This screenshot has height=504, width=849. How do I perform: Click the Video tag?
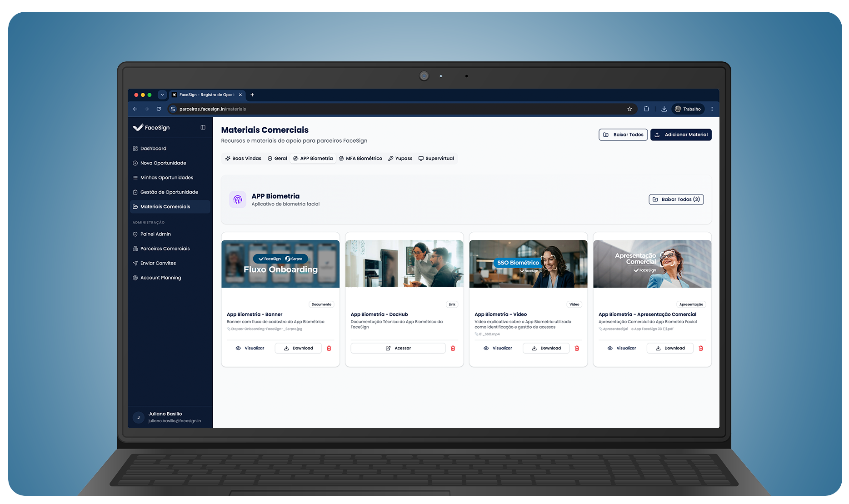coord(574,304)
